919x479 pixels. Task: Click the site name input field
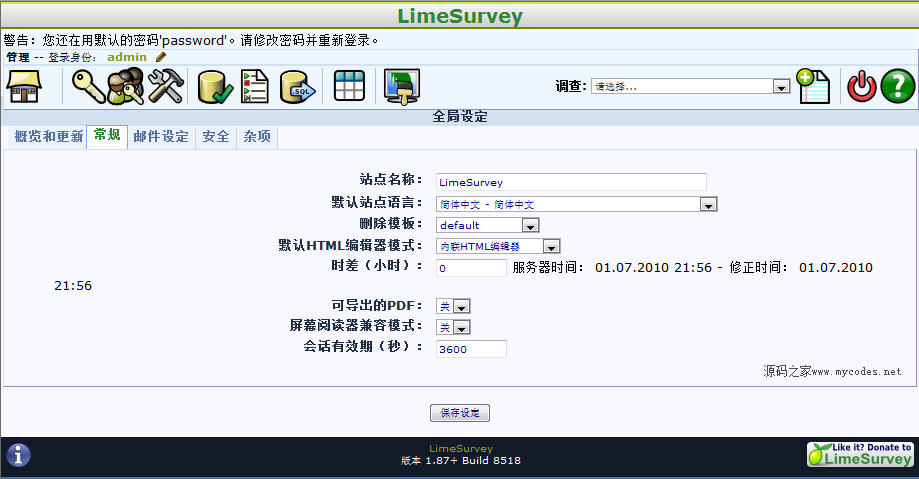click(x=571, y=182)
